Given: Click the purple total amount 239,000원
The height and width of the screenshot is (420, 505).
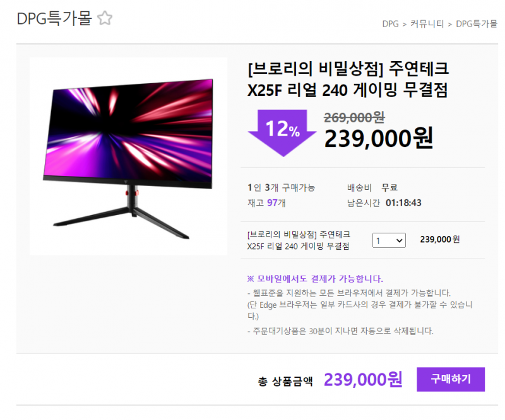Looking at the screenshot, I should pos(363,380).
